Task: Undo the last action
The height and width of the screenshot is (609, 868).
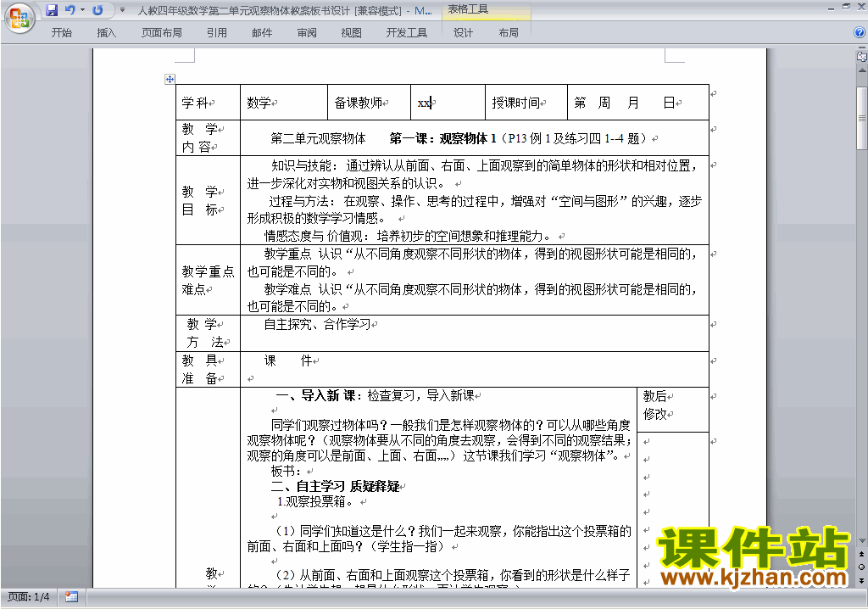Action: point(70,10)
